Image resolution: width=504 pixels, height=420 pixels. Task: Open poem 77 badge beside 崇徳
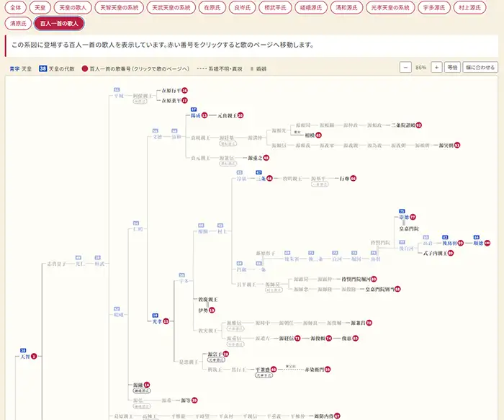point(413,217)
